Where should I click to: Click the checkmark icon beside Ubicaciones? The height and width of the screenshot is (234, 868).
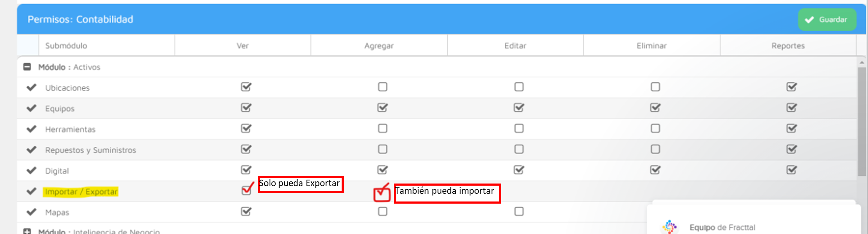(x=31, y=87)
